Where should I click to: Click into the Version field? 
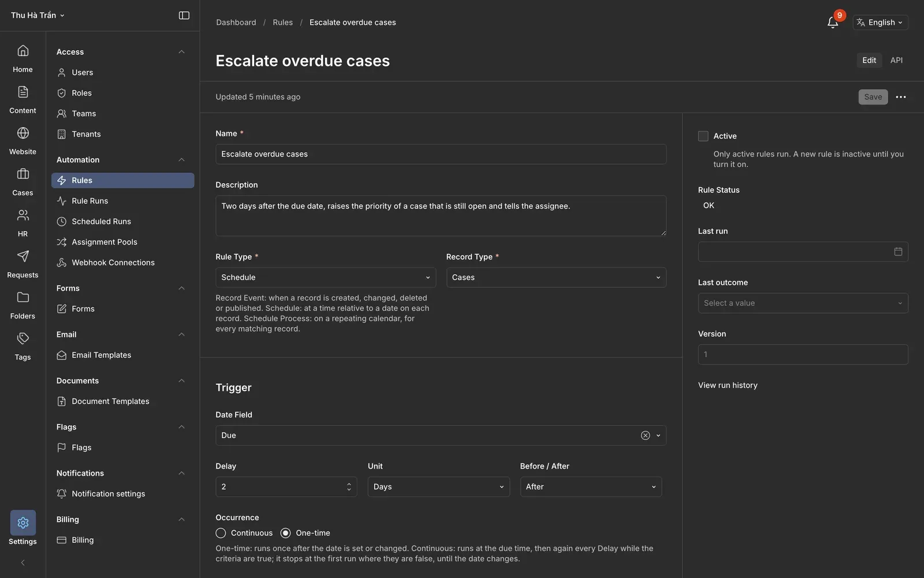pyautogui.click(x=803, y=354)
